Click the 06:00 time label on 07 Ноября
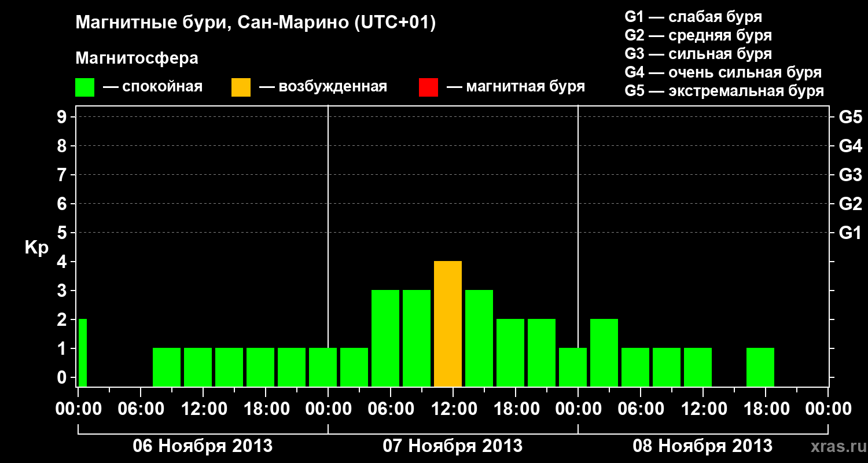Screen dimensions: 868x463 click(x=391, y=409)
